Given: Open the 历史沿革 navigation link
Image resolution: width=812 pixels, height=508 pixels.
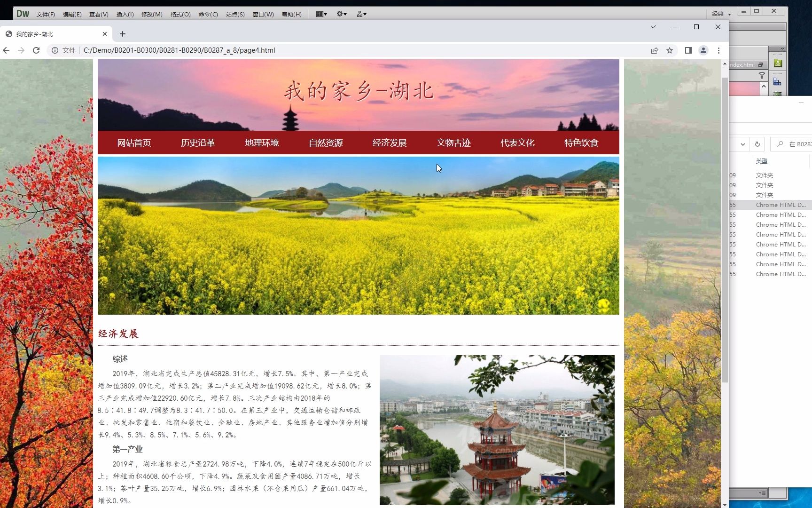Looking at the screenshot, I should (198, 143).
